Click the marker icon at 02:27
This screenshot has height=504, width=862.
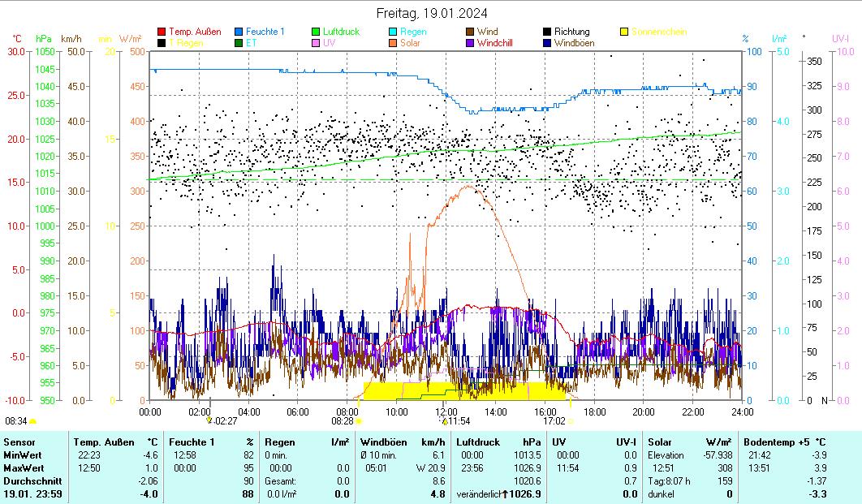pyautogui.click(x=209, y=420)
